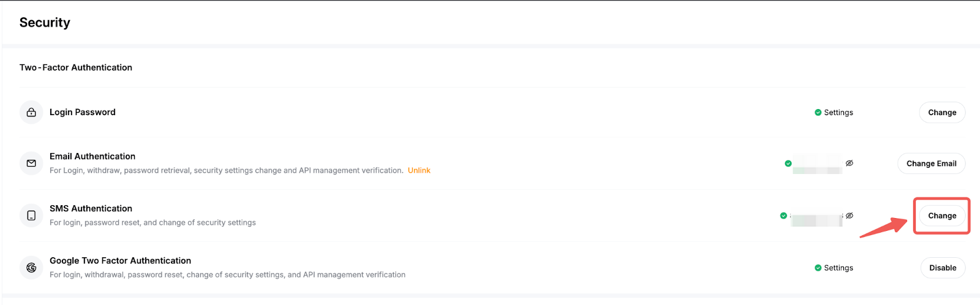Click the SMS Authentication phone icon
The image size is (980, 305).
pos(31,216)
